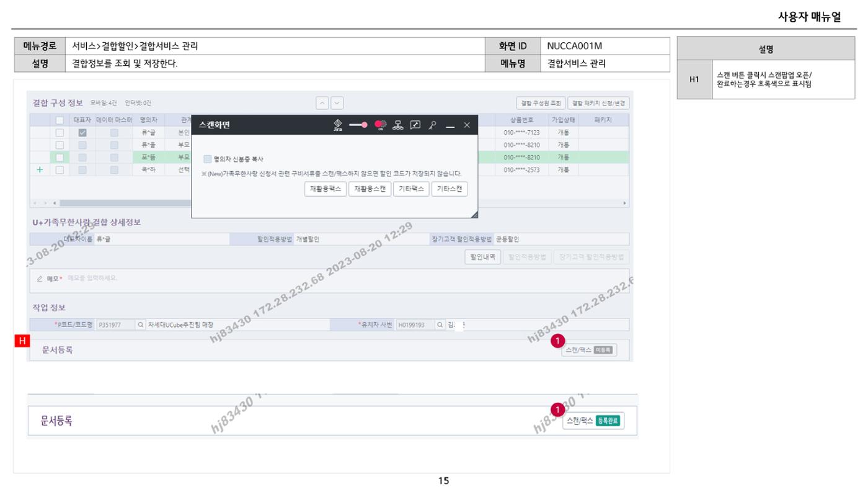868x489 pixels.
Task: Check the 명의자 신분증 복사 checkbox
Action: coord(208,159)
